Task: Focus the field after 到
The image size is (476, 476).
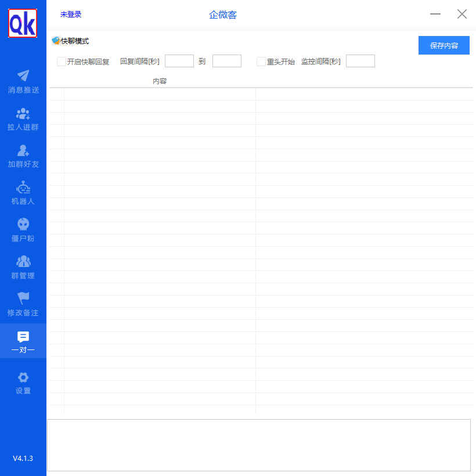Action: click(x=227, y=61)
